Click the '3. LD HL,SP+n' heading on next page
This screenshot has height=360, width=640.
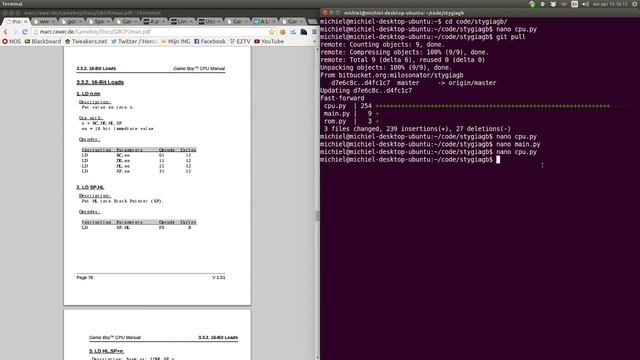pos(106,351)
